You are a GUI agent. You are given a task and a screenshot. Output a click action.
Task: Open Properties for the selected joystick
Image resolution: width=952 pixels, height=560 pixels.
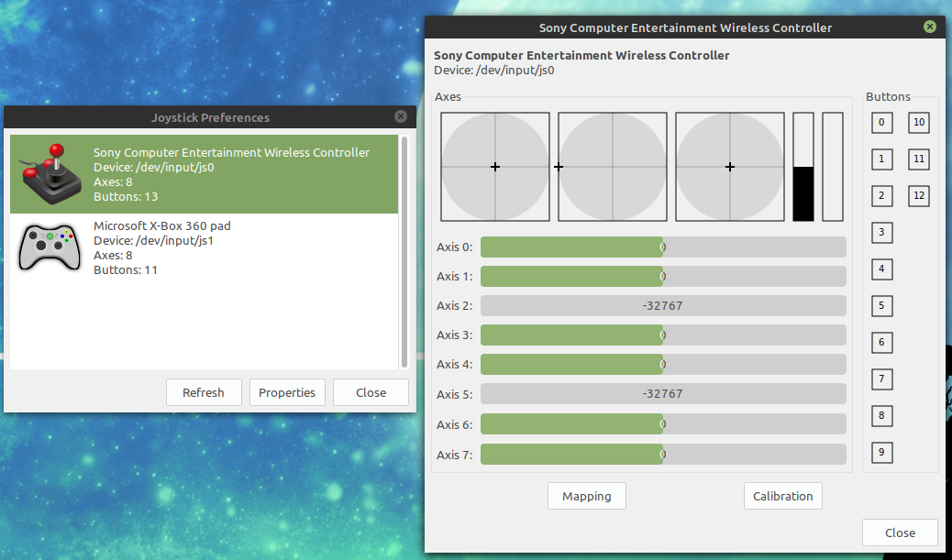(287, 392)
